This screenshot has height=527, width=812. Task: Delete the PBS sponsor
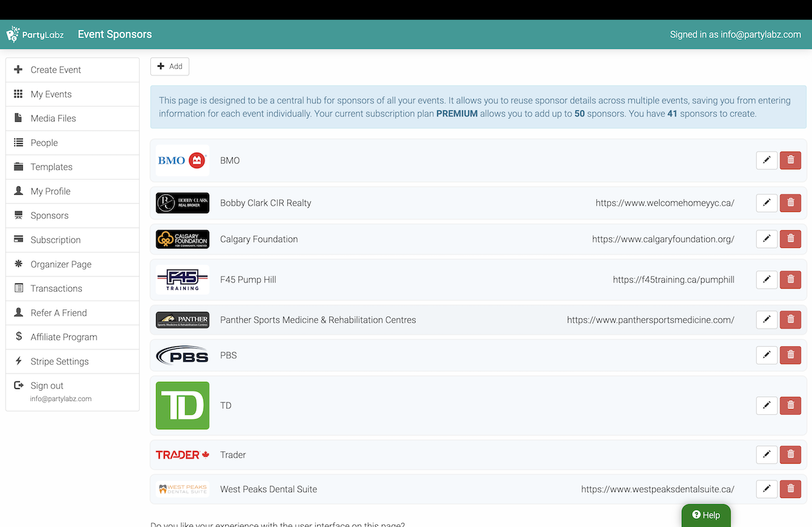pyautogui.click(x=790, y=355)
